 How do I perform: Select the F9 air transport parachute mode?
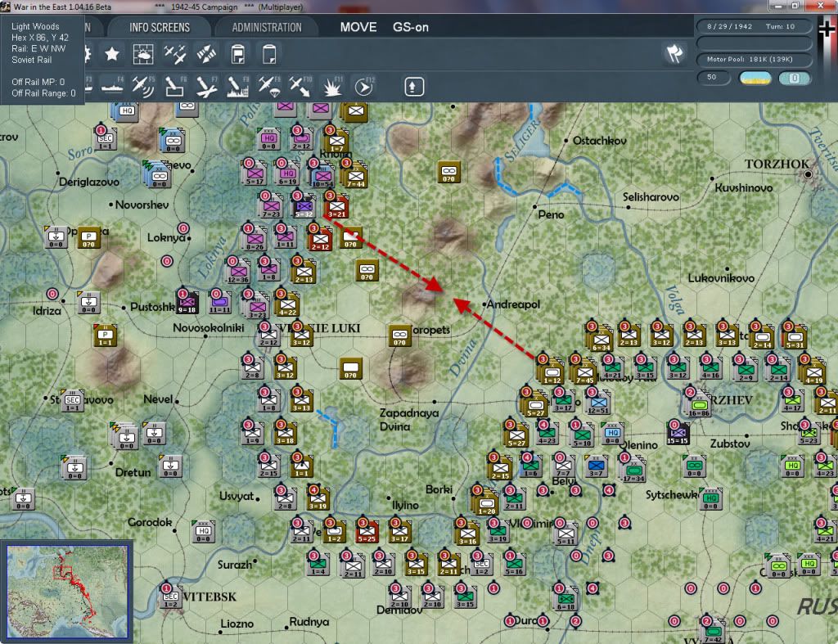coord(269,87)
